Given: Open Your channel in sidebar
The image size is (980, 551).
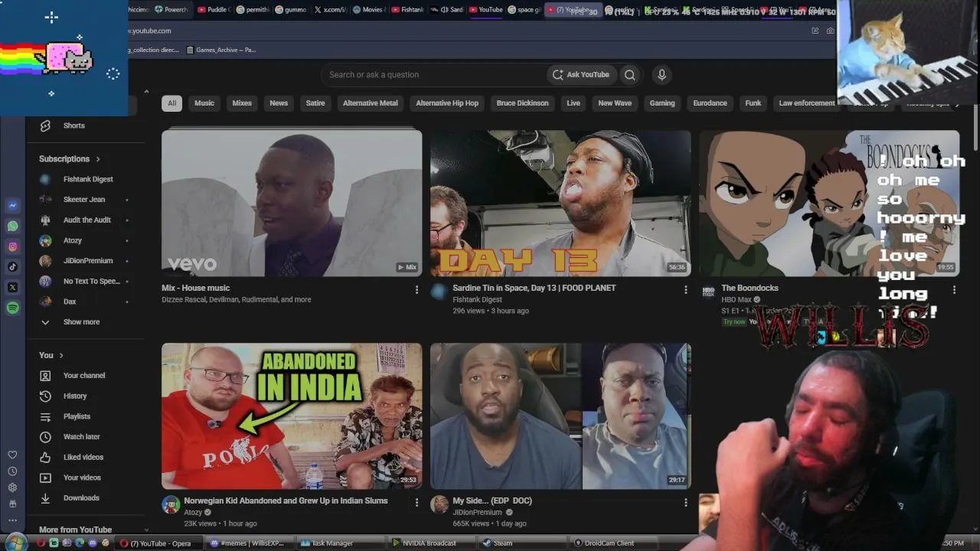Looking at the screenshot, I should [x=85, y=376].
